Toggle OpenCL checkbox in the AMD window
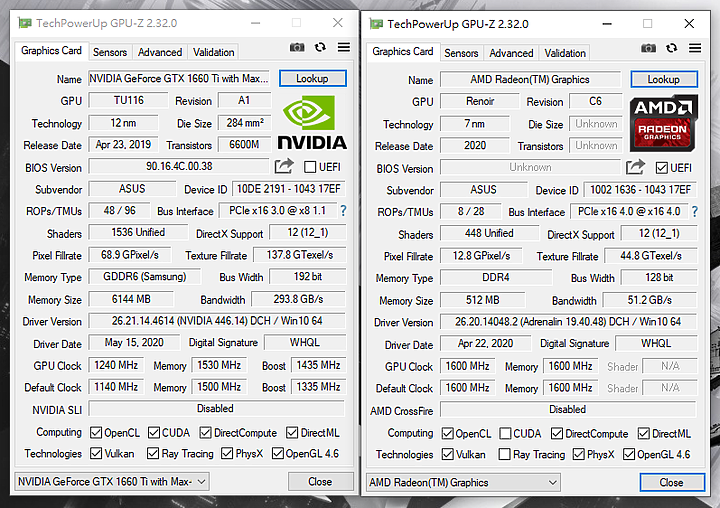The image size is (720, 508). [447, 434]
